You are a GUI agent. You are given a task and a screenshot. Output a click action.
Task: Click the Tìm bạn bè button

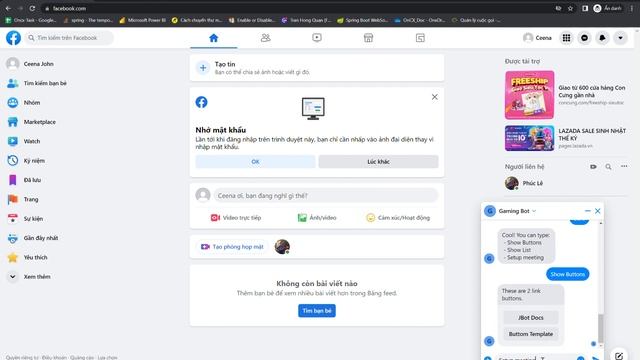click(x=317, y=311)
